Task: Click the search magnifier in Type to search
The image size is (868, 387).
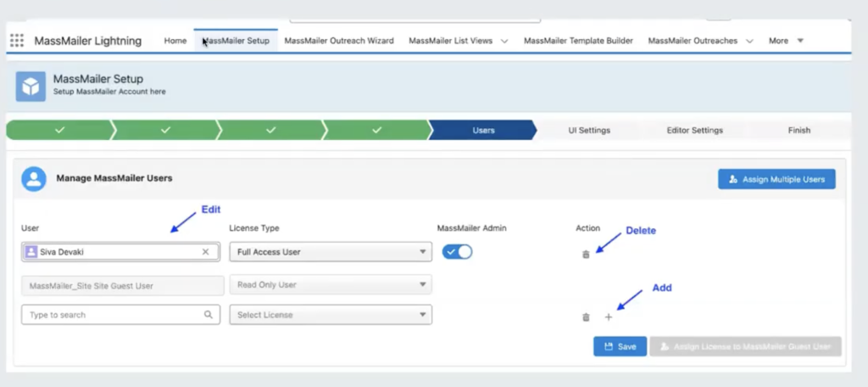Action: pos(209,314)
